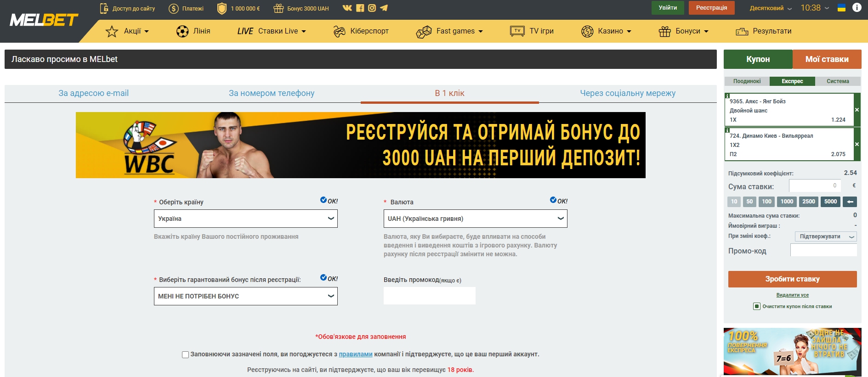Click the gamepad Кіберспорт icon
This screenshot has width=868, height=377.
pyautogui.click(x=339, y=31)
